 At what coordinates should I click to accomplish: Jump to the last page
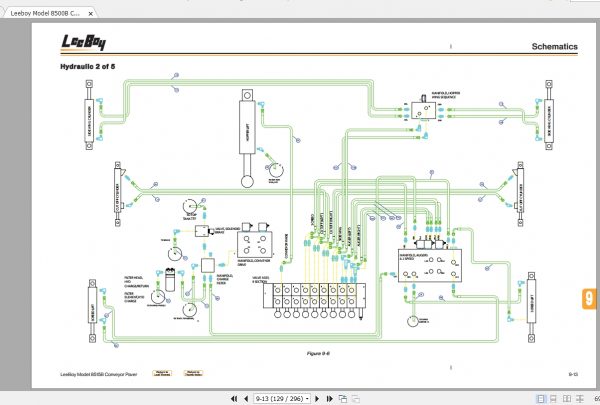329,398
